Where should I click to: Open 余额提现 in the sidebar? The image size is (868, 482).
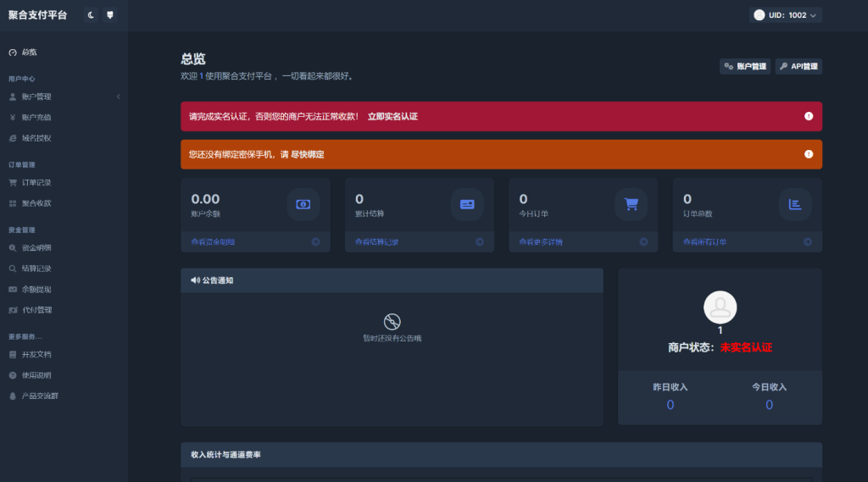[x=36, y=290]
